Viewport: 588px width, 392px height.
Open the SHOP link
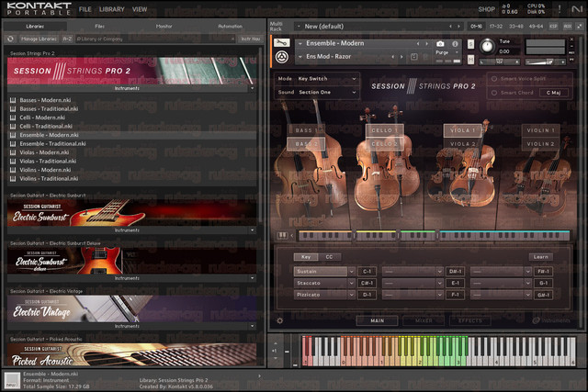coord(486,9)
